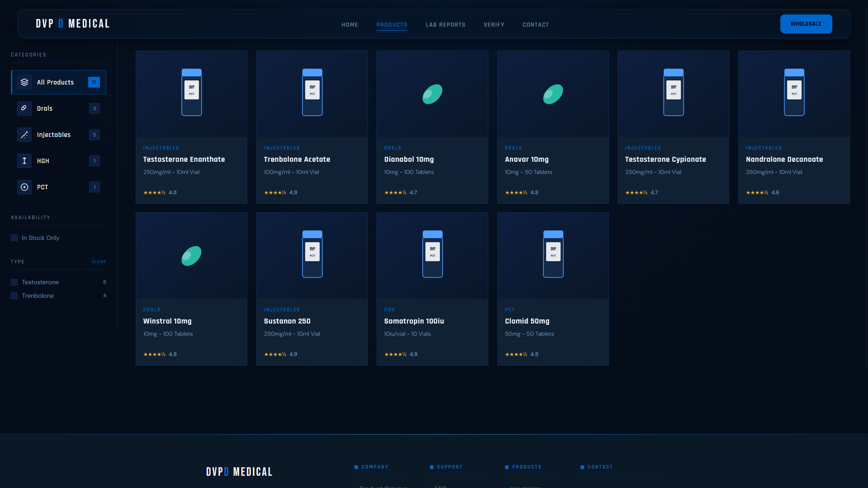868x488 pixels.
Task: Open the Testosterone Cypionate product title
Action: point(665,160)
